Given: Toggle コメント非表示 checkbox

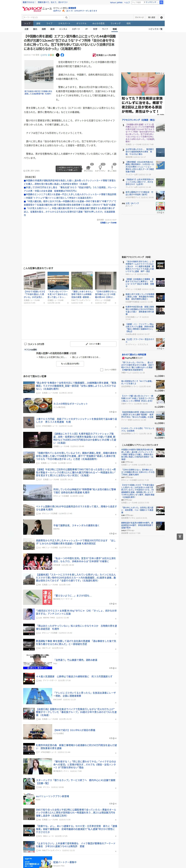Looking at the screenshot, I should (x=102, y=370).
